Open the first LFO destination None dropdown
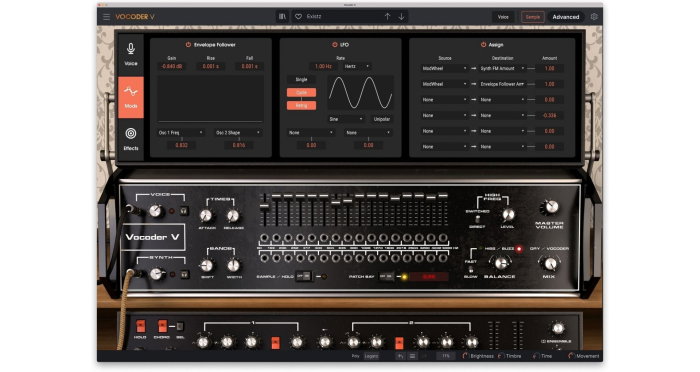Image resolution: width=700 pixels, height=372 pixels. click(311, 133)
